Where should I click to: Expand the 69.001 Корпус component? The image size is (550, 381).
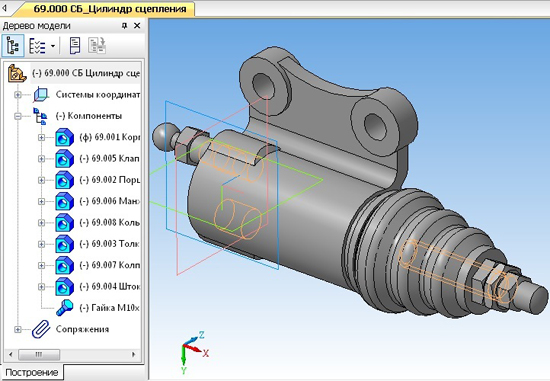pyautogui.click(x=41, y=138)
